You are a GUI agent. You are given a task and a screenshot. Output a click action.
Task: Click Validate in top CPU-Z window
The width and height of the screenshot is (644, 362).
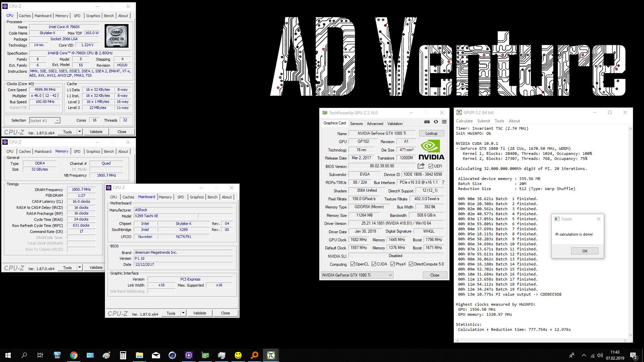click(x=96, y=132)
